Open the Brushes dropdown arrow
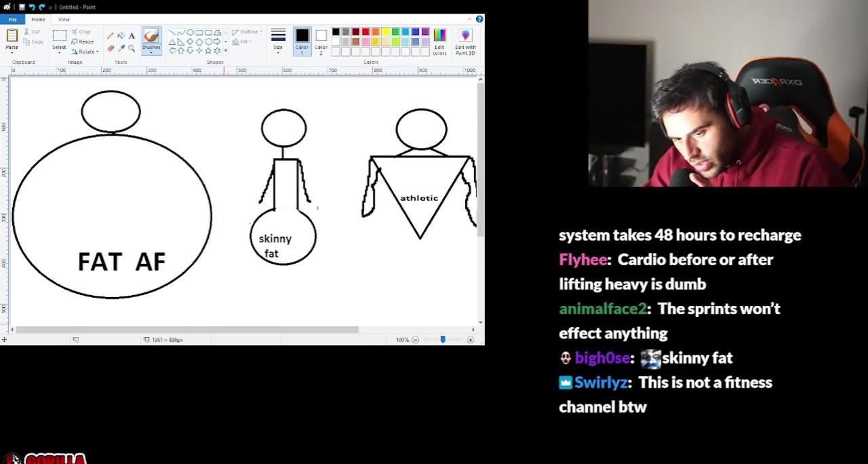868x464 pixels. [151, 52]
